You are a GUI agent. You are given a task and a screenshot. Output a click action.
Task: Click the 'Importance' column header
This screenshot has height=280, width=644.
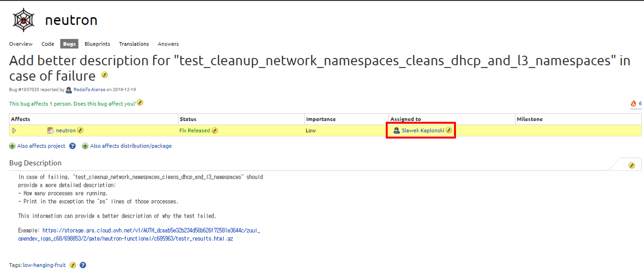(x=321, y=119)
